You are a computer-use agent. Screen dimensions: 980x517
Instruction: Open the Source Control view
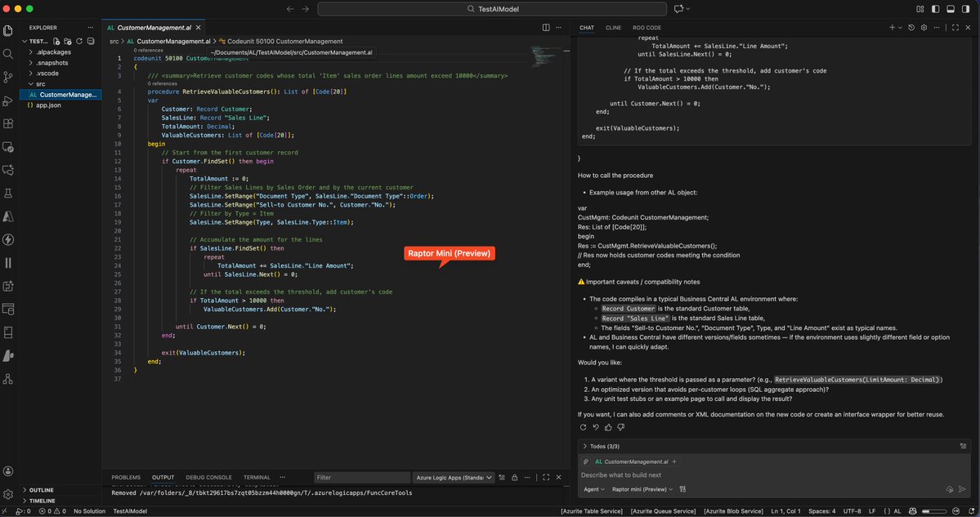coord(8,75)
